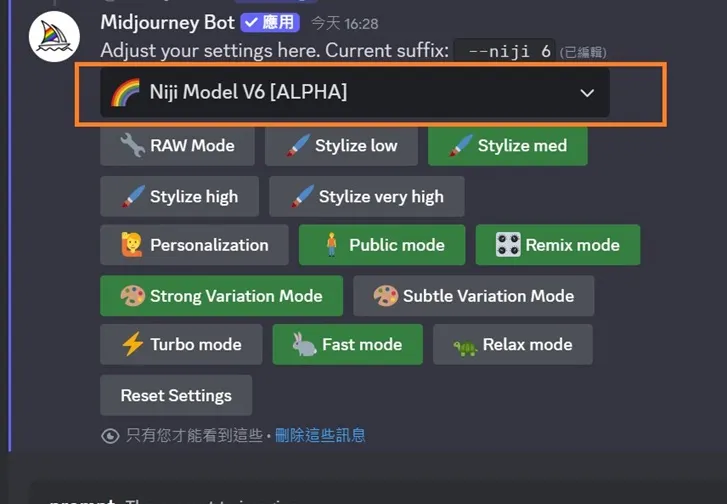Click the 刪除這些訊息 dismiss link
Viewport: 727px width, 504px height.
pyautogui.click(x=320, y=435)
